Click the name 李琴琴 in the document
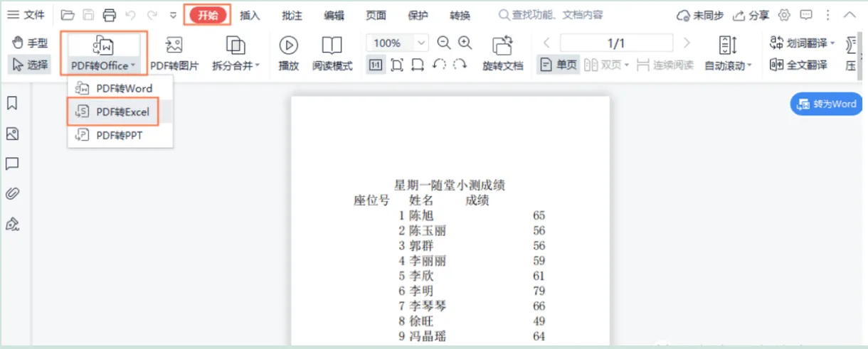 tap(428, 306)
